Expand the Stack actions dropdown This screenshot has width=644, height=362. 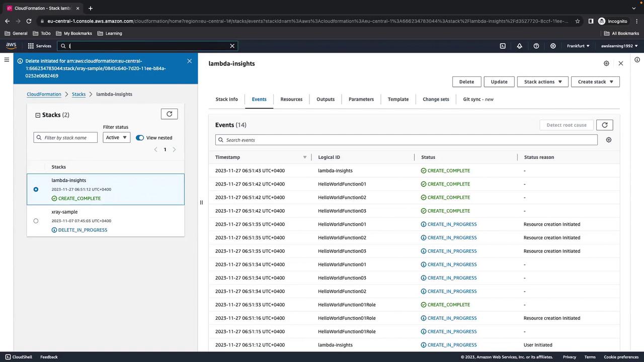542,81
